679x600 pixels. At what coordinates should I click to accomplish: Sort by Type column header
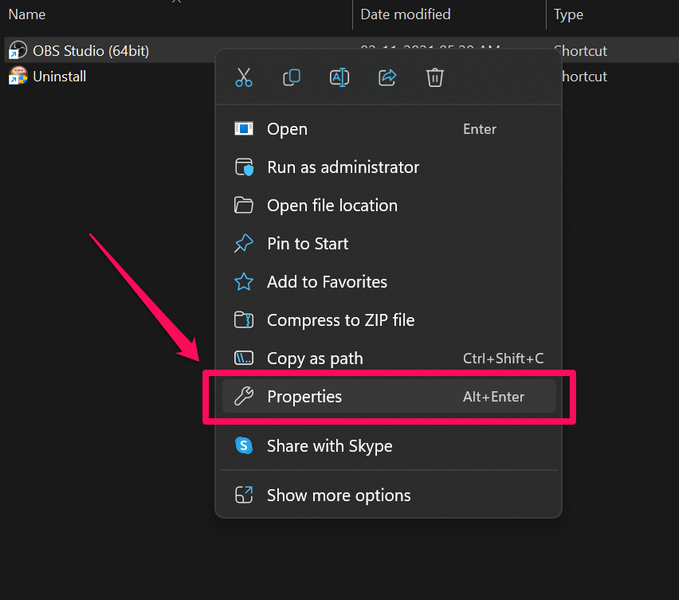click(x=569, y=15)
